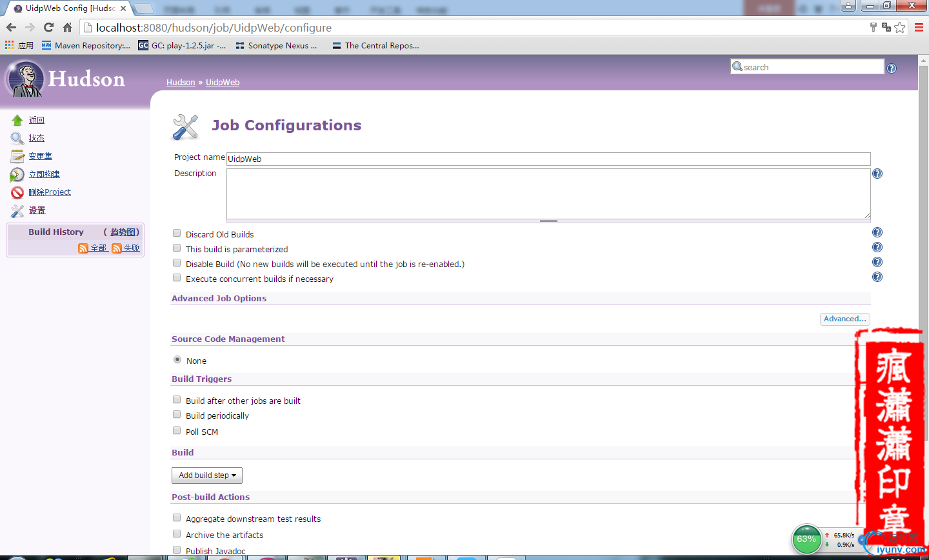Screen dimensions: 929x560
Task: Check Archive the artifacts option
Action: click(x=177, y=534)
